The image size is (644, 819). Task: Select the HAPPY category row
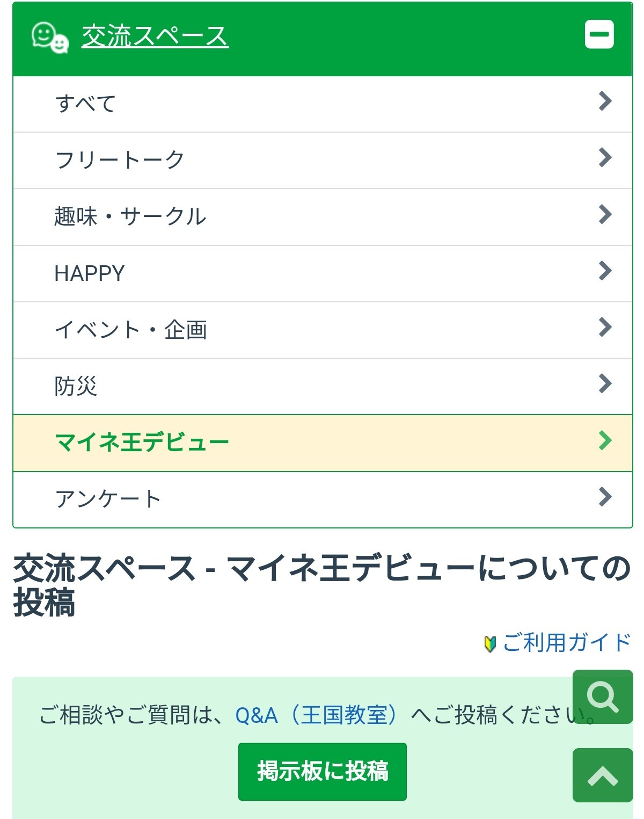pyautogui.click(x=90, y=273)
